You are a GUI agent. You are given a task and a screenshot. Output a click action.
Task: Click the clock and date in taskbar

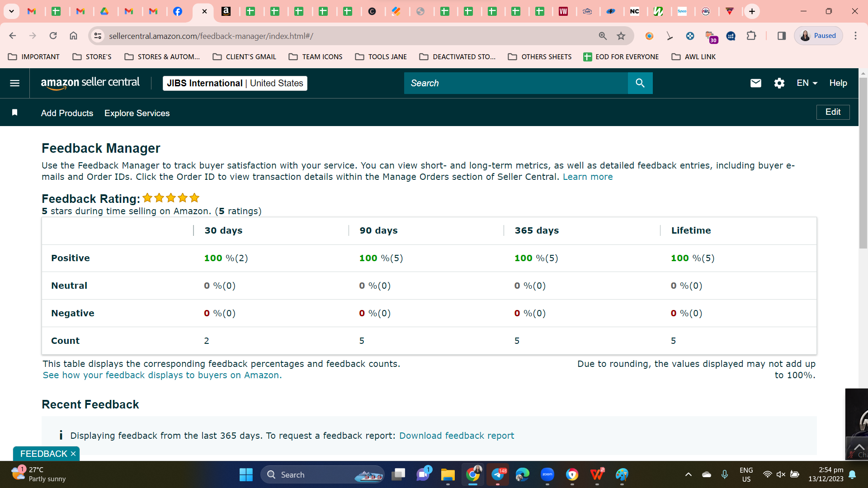tap(826, 474)
